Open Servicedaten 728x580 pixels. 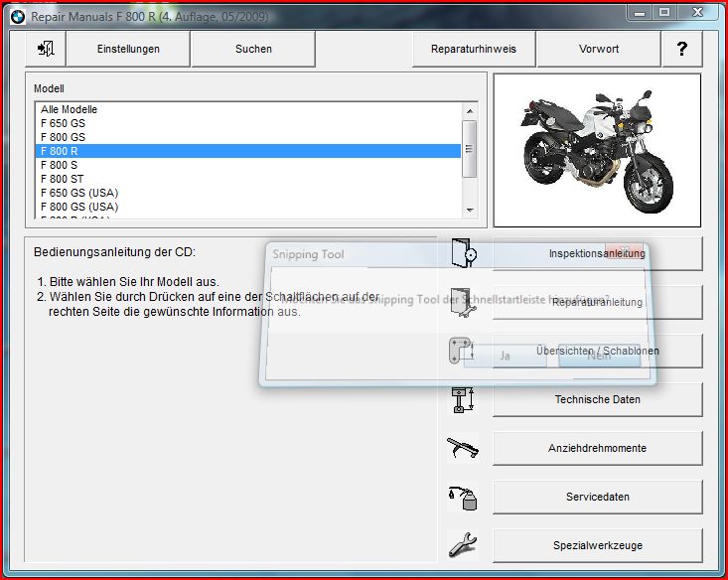tap(598, 497)
